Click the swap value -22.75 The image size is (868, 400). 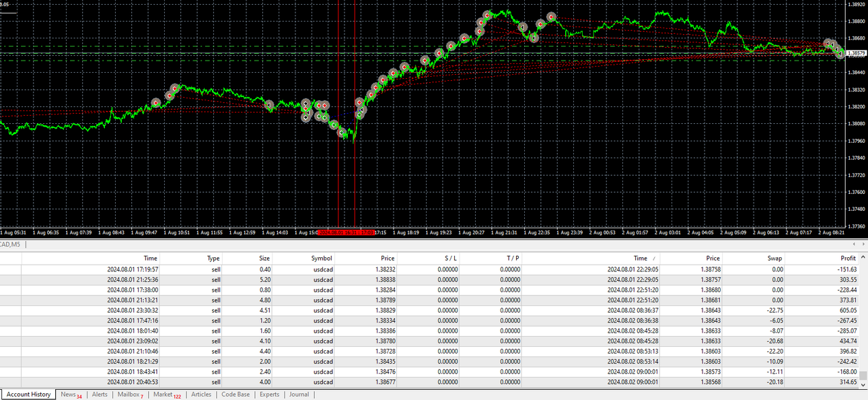774,310
